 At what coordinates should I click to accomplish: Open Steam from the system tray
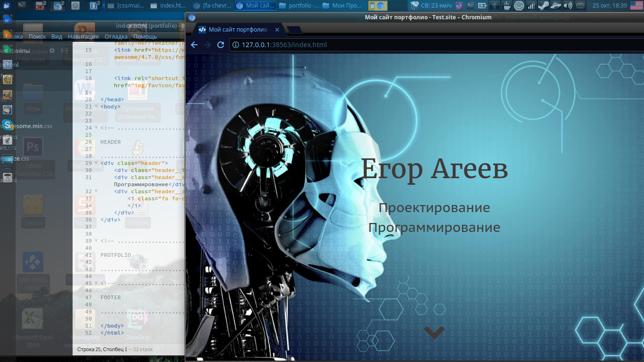click(543, 5)
